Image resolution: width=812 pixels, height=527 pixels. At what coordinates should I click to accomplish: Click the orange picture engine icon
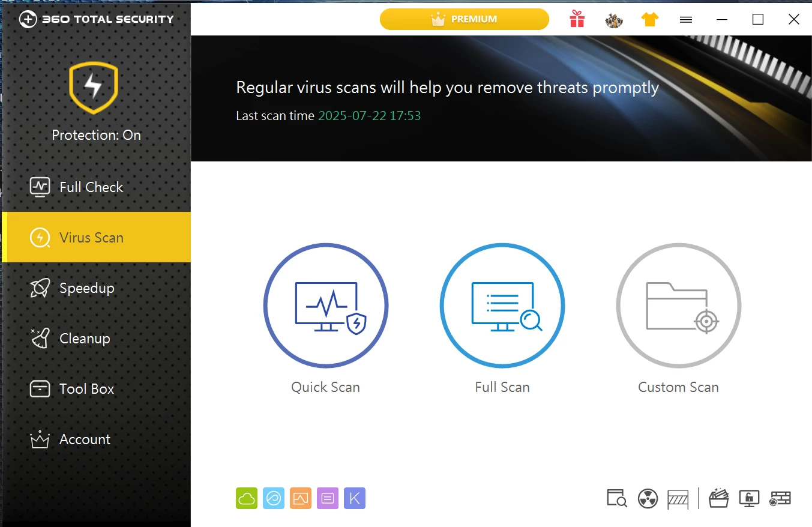(x=301, y=498)
